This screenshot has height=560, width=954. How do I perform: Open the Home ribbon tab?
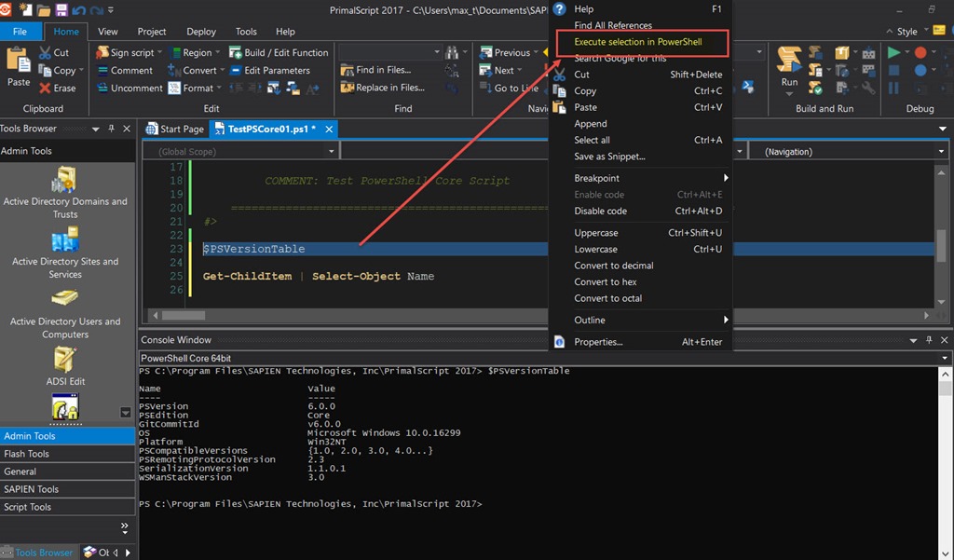tap(66, 32)
